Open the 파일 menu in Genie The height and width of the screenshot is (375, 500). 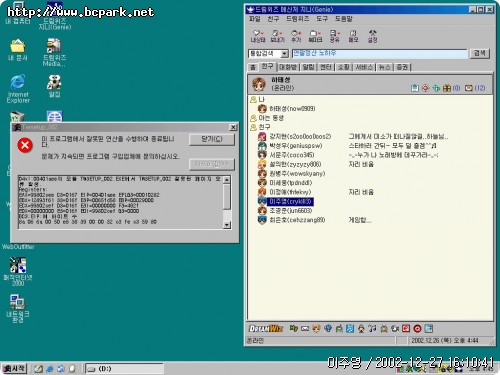pyautogui.click(x=255, y=19)
